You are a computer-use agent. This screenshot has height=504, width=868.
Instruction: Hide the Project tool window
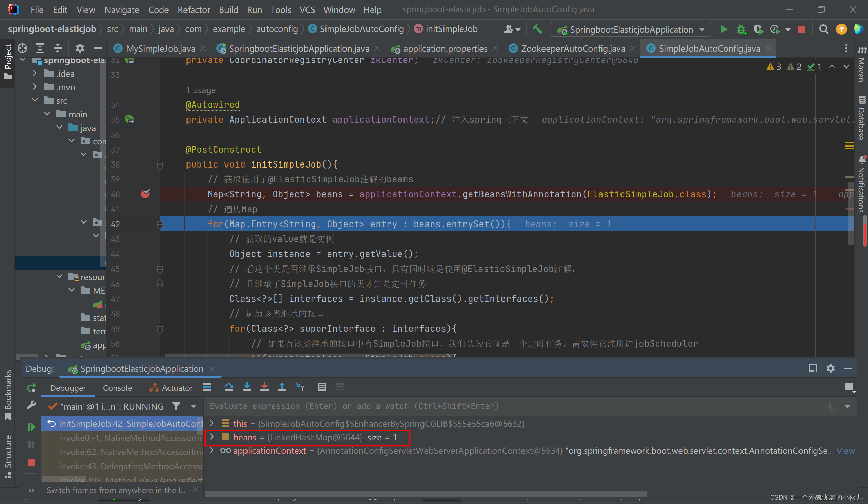97,48
